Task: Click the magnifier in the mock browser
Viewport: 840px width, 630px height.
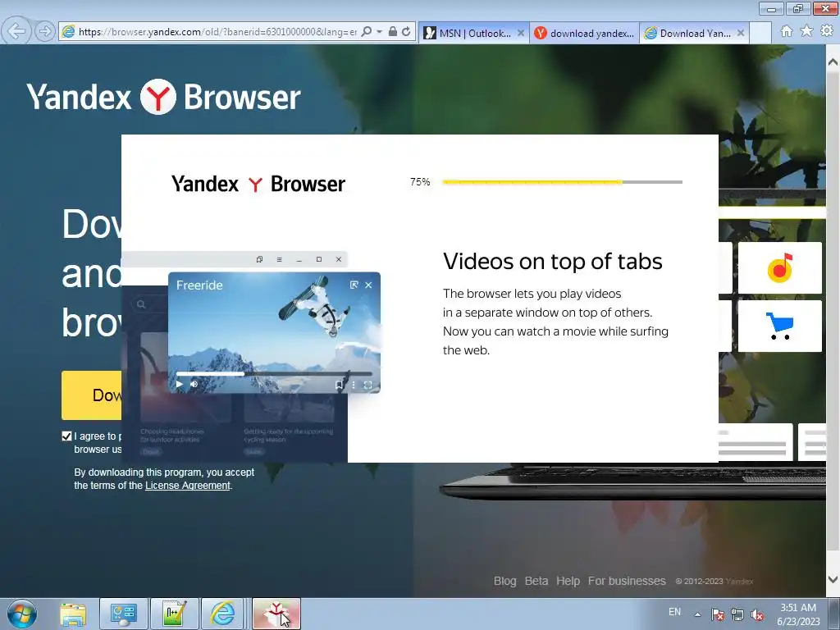Action: (x=141, y=304)
